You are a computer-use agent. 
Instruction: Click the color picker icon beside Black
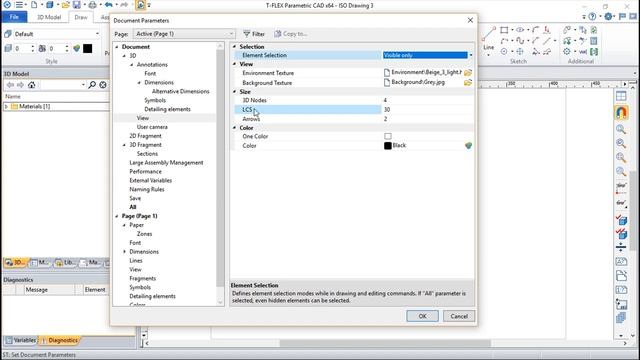tap(468, 145)
